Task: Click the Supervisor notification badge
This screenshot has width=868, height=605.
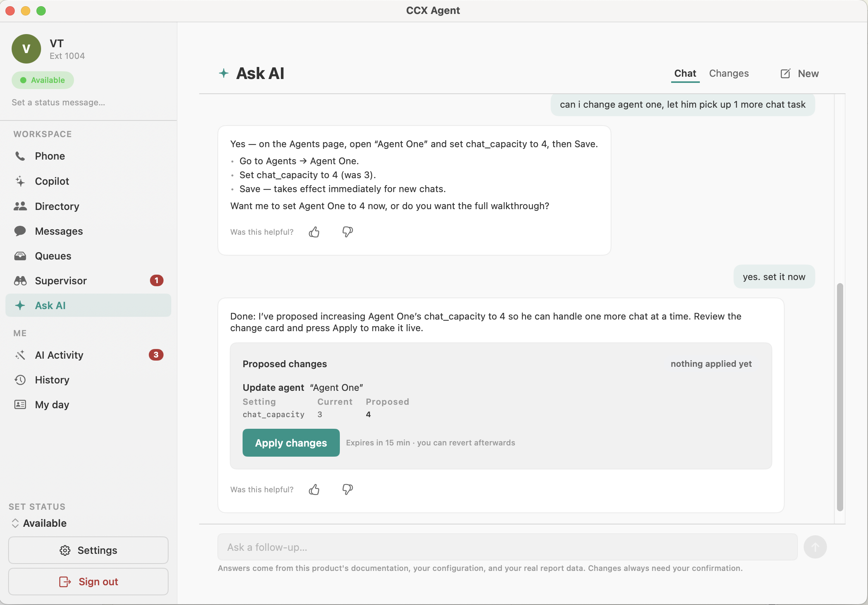Action: (x=157, y=280)
